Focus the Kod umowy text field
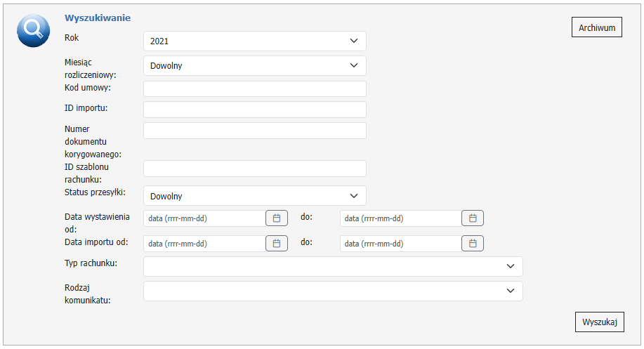The image size is (644, 349). coord(254,88)
